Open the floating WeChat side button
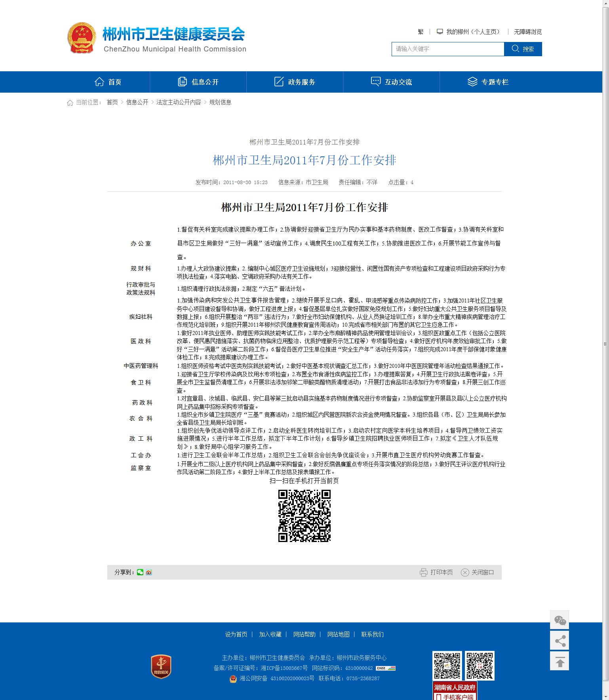The height and width of the screenshot is (700, 609). coord(560,620)
